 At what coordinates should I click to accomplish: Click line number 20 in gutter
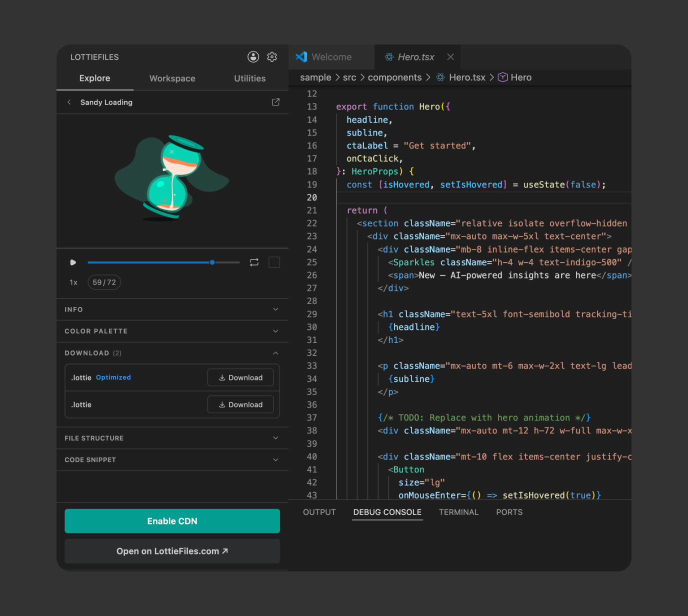click(x=312, y=197)
